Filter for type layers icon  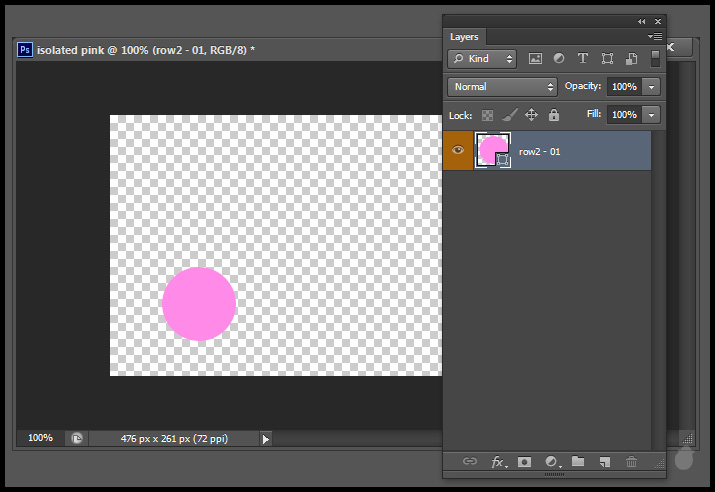point(583,59)
